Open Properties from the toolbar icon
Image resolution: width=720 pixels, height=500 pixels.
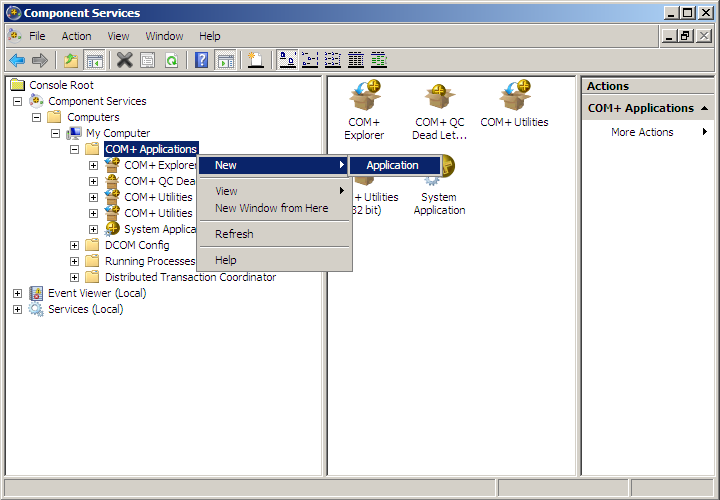[147, 60]
